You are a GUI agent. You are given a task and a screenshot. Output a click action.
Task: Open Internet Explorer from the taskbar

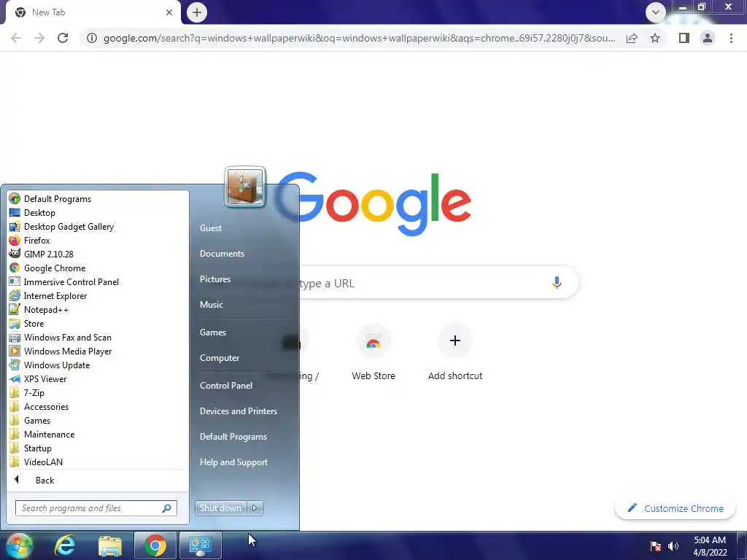[65, 545]
